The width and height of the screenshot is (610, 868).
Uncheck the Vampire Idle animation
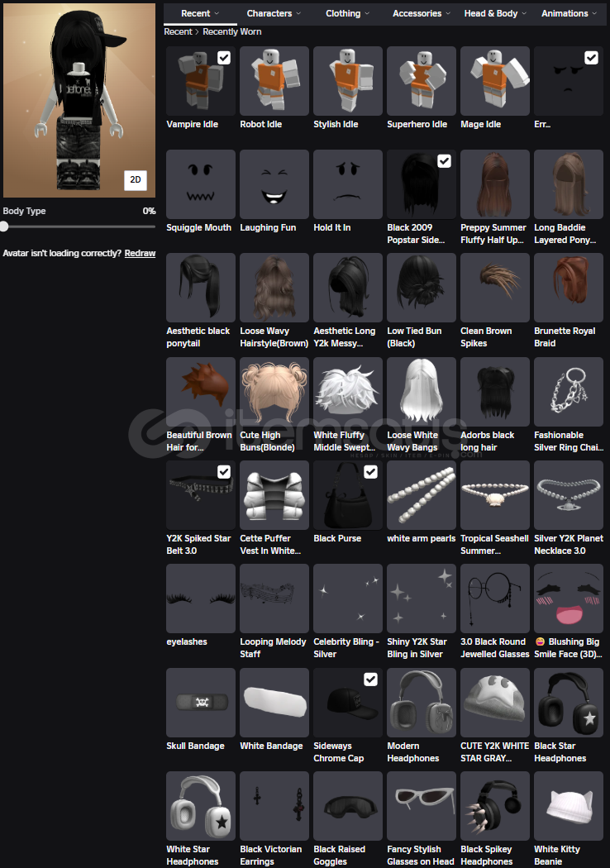pos(224,58)
